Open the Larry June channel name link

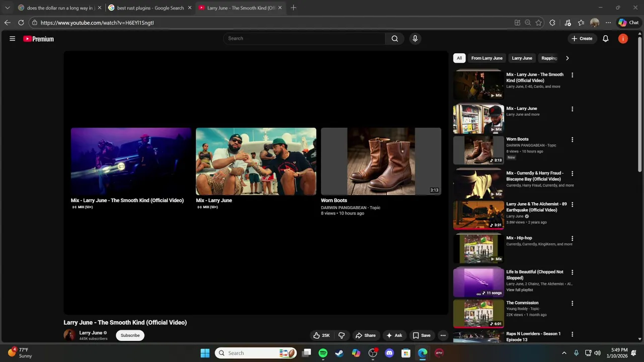point(91,333)
